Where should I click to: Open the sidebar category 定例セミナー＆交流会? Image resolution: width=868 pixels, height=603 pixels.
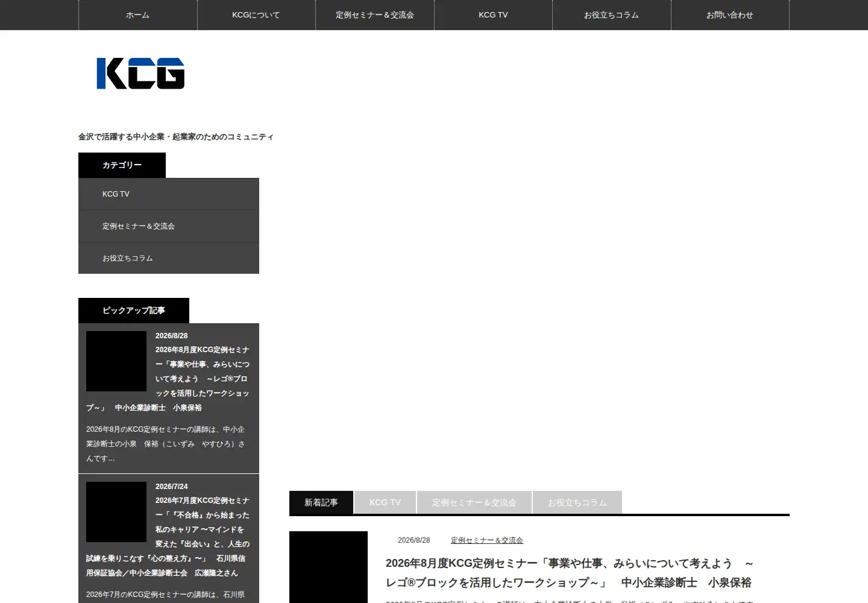click(169, 226)
